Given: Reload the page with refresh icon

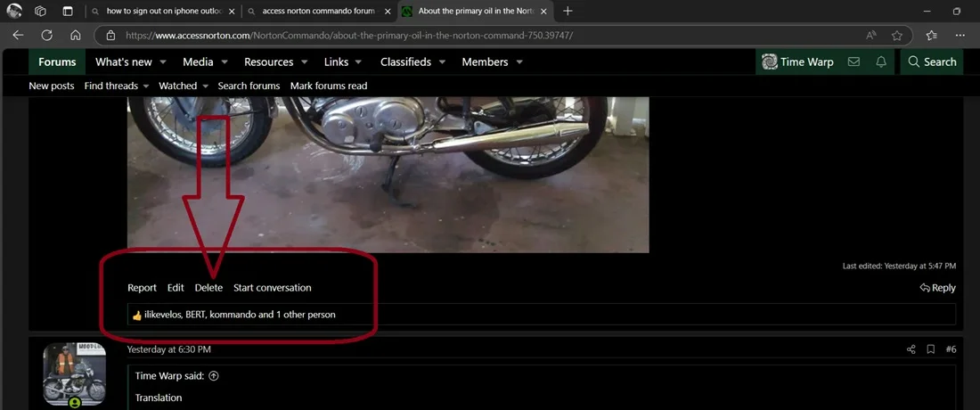Looking at the screenshot, I should [x=47, y=36].
